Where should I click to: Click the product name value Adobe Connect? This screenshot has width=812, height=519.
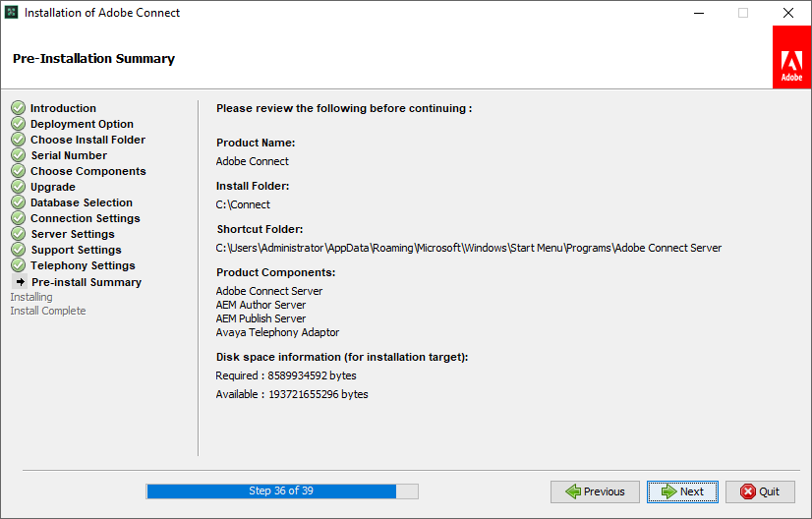tap(253, 161)
